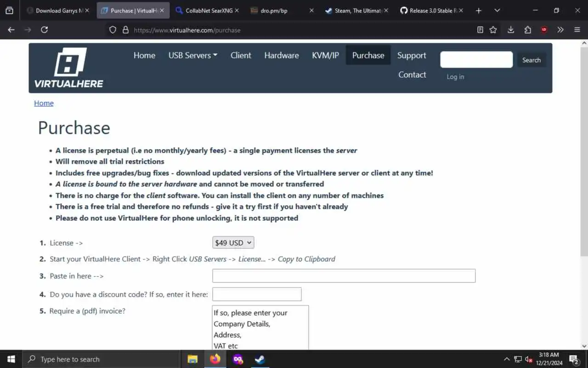Click the purple mask app taskbar icon
The image size is (588, 368).
click(237, 359)
